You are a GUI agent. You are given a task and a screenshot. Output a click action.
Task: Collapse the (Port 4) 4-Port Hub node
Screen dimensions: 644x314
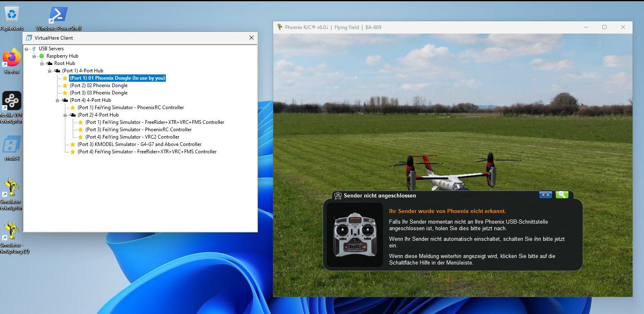[x=58, y=100]
